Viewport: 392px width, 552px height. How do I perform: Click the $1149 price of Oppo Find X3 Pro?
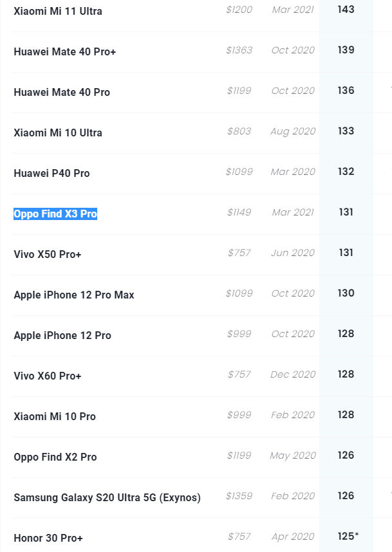(239, 212)
